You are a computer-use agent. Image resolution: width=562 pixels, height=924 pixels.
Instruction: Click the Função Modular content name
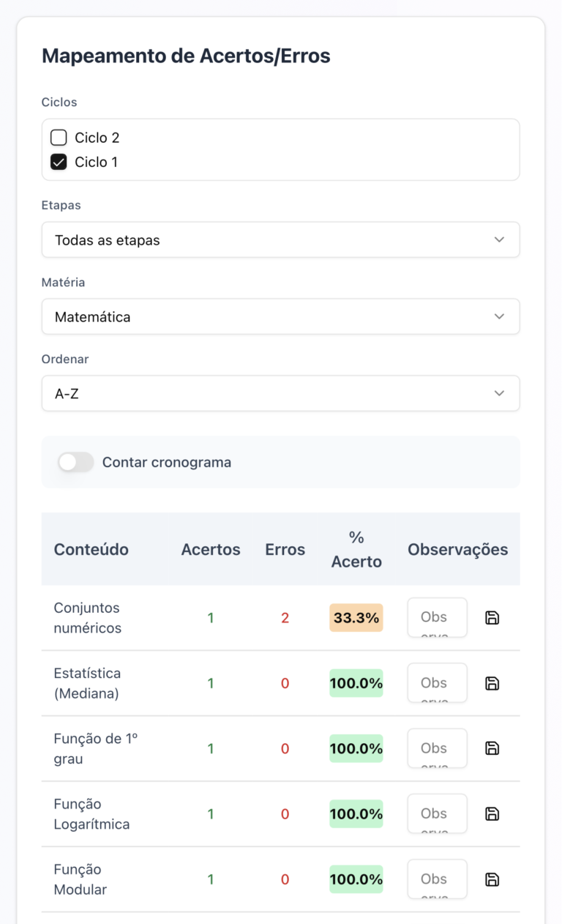click(x=80, y=879)
